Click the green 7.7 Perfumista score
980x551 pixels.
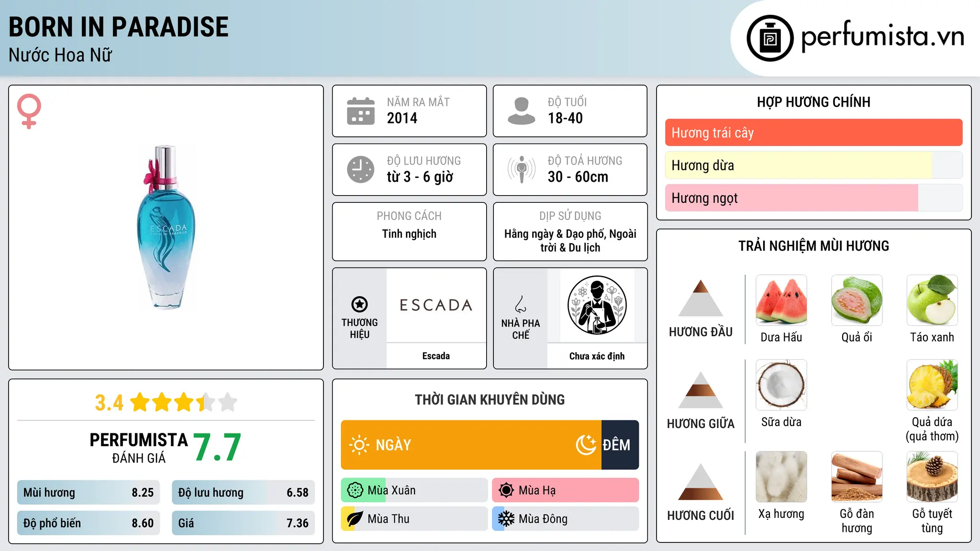pos(217,448)
